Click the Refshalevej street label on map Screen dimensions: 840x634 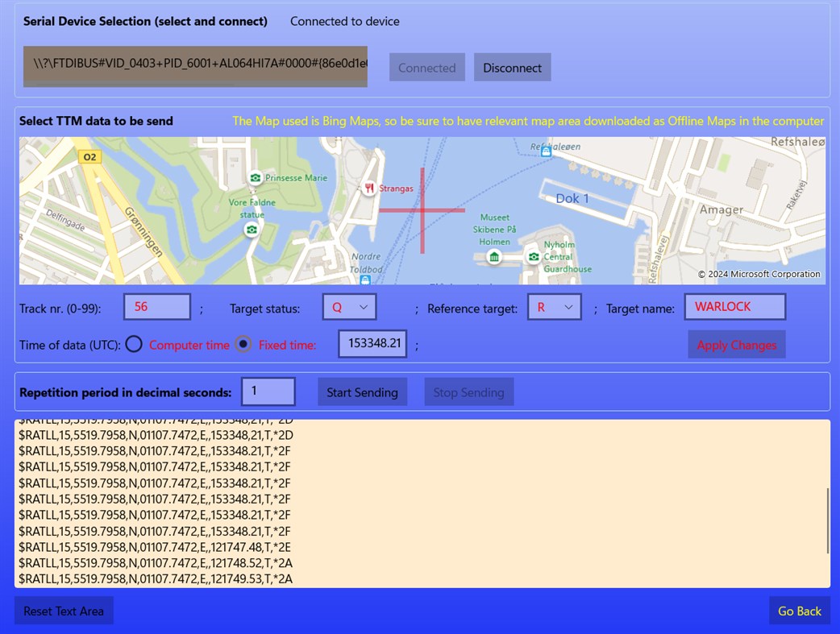pyautogui.click(x=659, y=259)
